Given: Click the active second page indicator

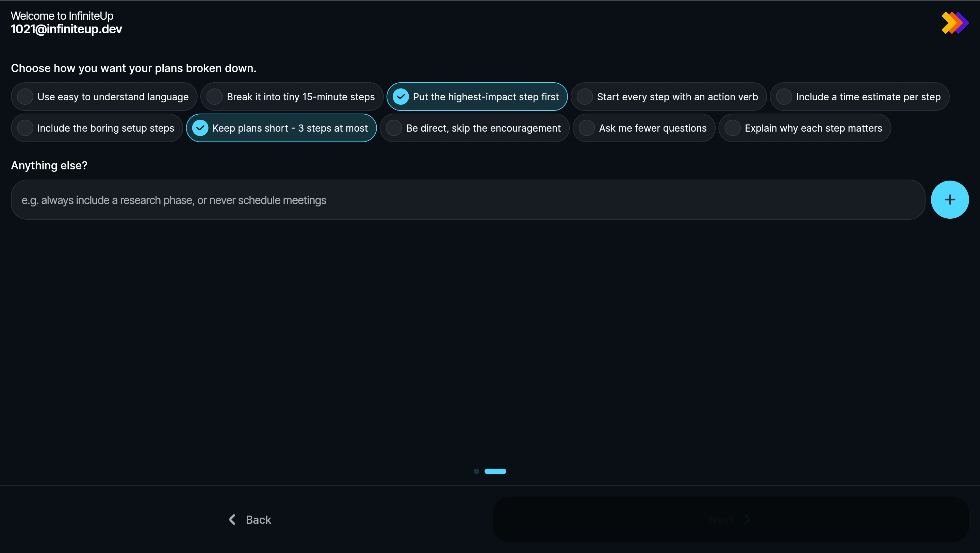Looking at the screenshot, I should coord(495,471).
